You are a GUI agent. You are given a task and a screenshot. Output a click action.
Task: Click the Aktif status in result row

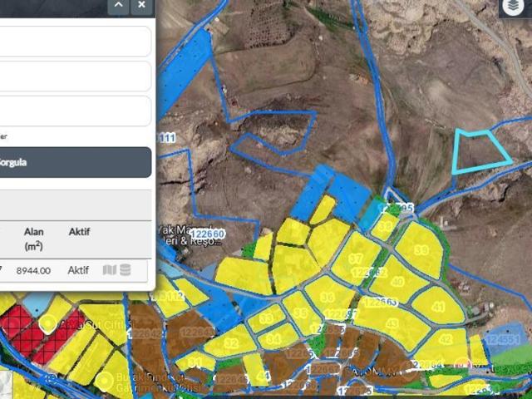[x=78, y=270]
